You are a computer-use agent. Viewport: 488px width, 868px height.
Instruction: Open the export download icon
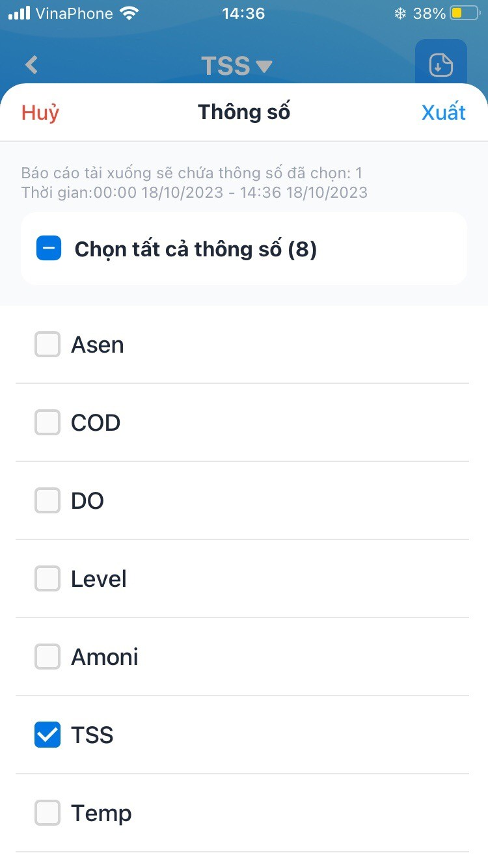click(x=441, y=65)
